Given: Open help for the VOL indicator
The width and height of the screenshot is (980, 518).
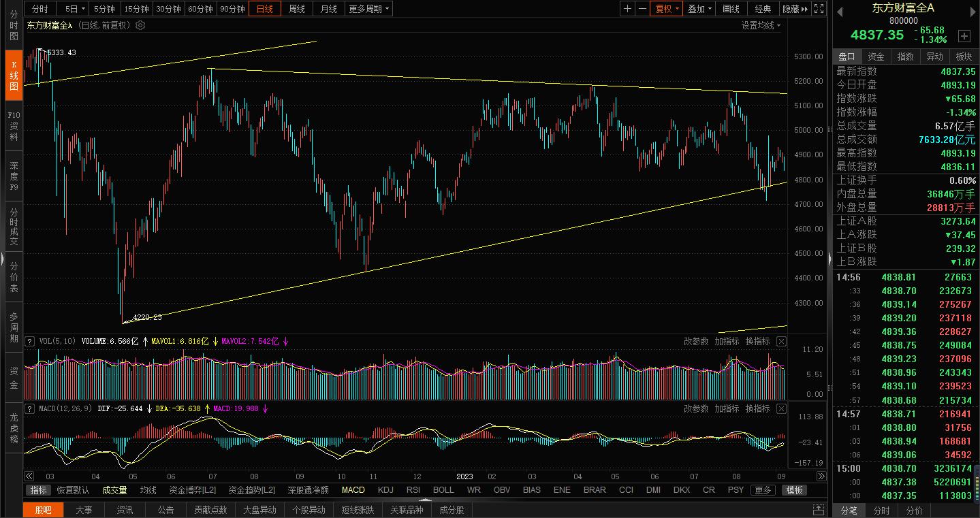Looking at the screenshot, I should click(x=30, y=341).
